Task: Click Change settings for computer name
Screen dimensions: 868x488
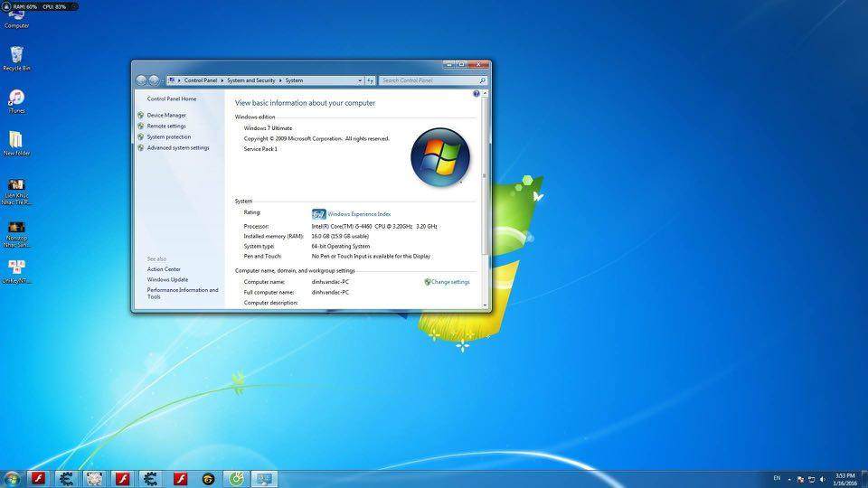Action: [x=449, y=282]
